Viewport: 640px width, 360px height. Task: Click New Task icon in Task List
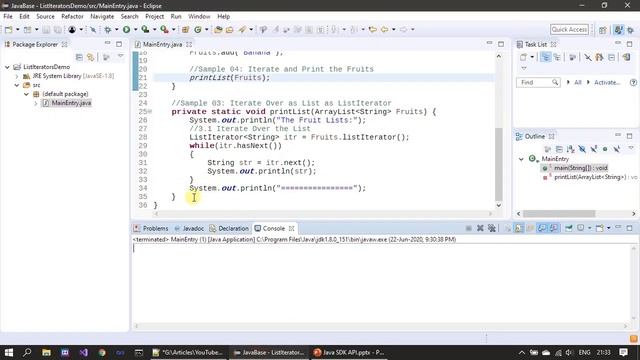coord(524,57)
